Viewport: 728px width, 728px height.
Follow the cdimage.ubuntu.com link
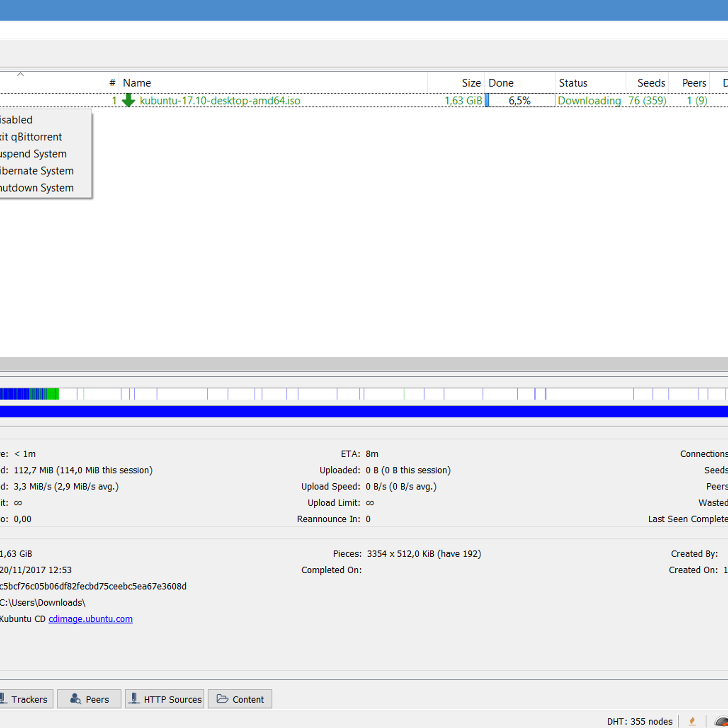(91, 619)
